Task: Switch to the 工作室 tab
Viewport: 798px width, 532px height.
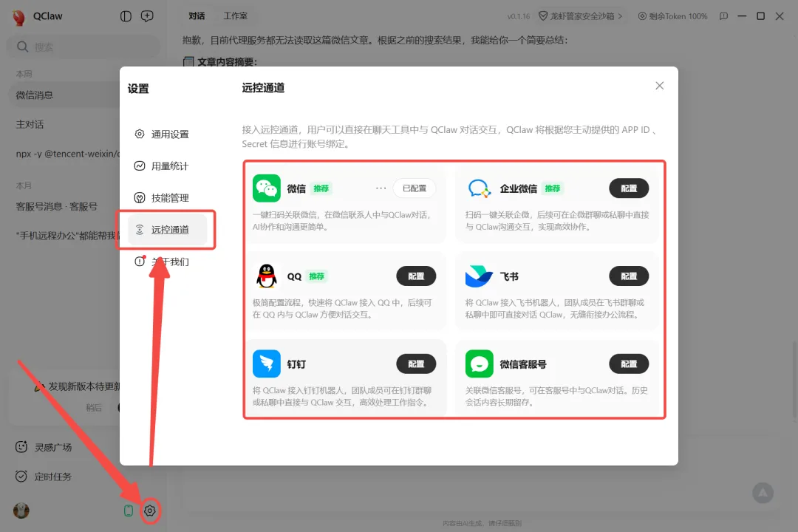Action: [235, 16]
